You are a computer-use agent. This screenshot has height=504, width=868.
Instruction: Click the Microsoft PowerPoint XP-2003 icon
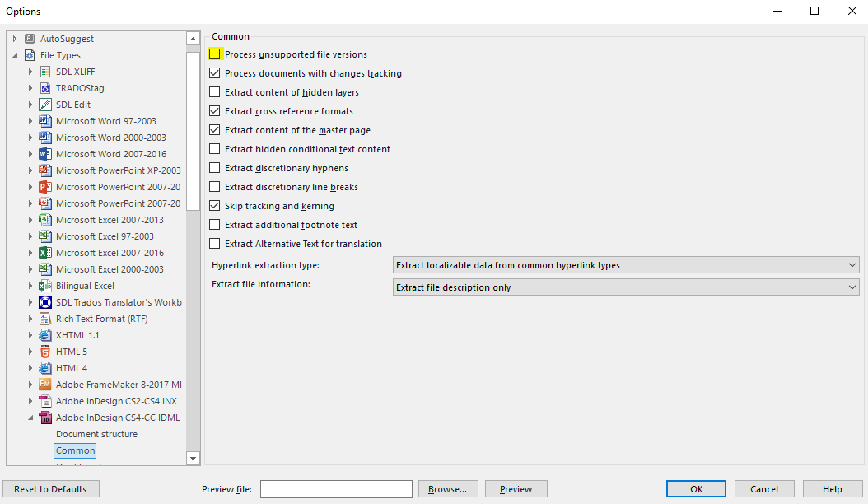click(x=45, y=170)
